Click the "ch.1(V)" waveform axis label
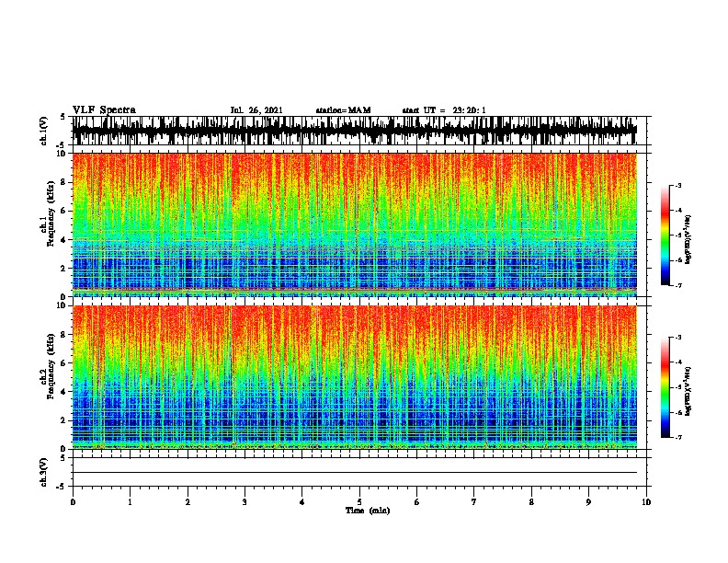Viewport: 728px width, 563px height. coord(44,131)
